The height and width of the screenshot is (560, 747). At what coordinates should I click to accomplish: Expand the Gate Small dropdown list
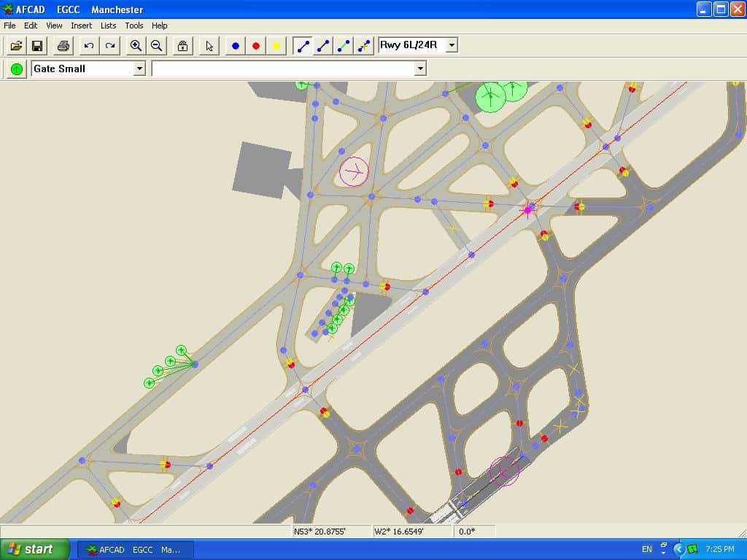pos(139,69)
